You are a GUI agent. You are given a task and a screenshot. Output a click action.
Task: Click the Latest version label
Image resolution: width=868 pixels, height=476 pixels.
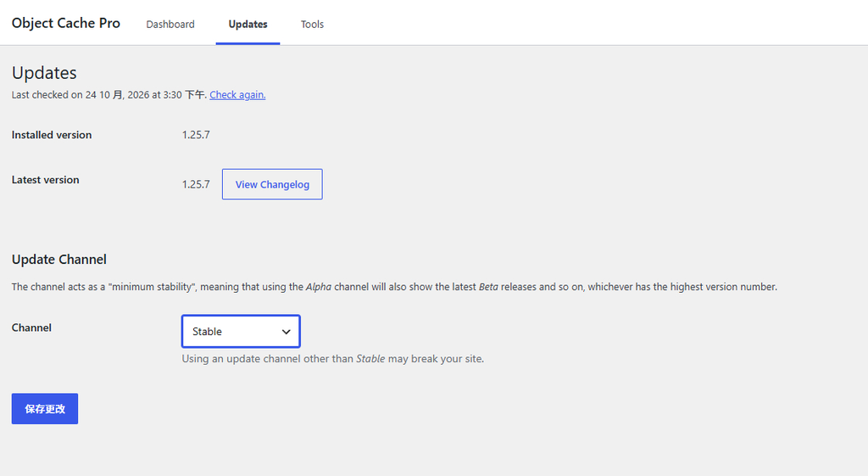coord(46,180)
